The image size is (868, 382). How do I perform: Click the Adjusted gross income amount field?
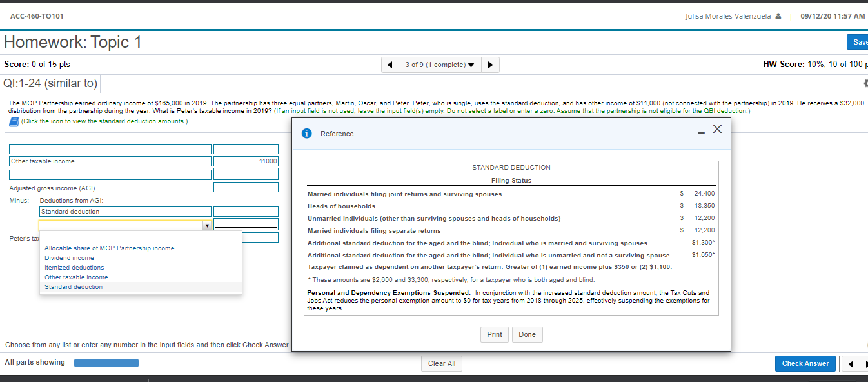pos(246,188)
